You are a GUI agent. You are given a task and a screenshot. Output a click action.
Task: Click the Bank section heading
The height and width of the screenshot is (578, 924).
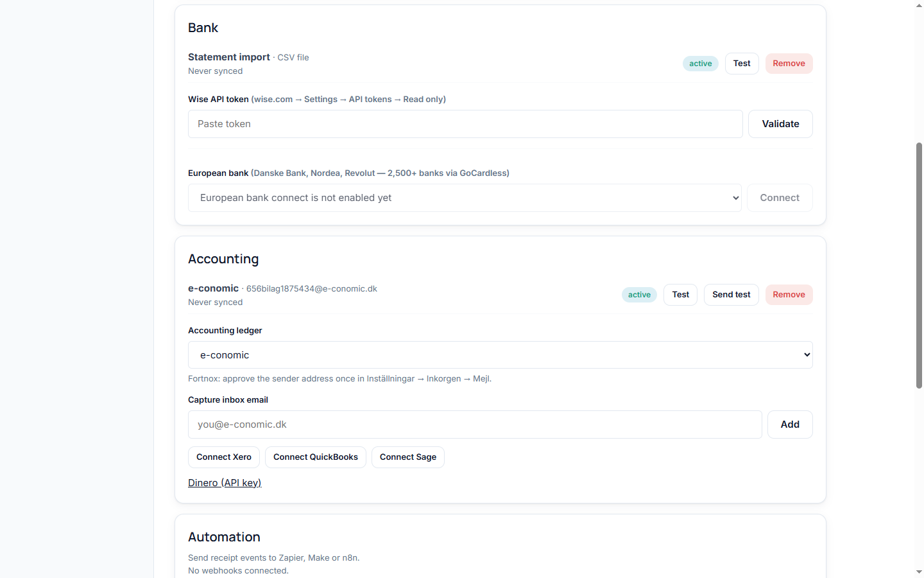click(x=203, y=28)
